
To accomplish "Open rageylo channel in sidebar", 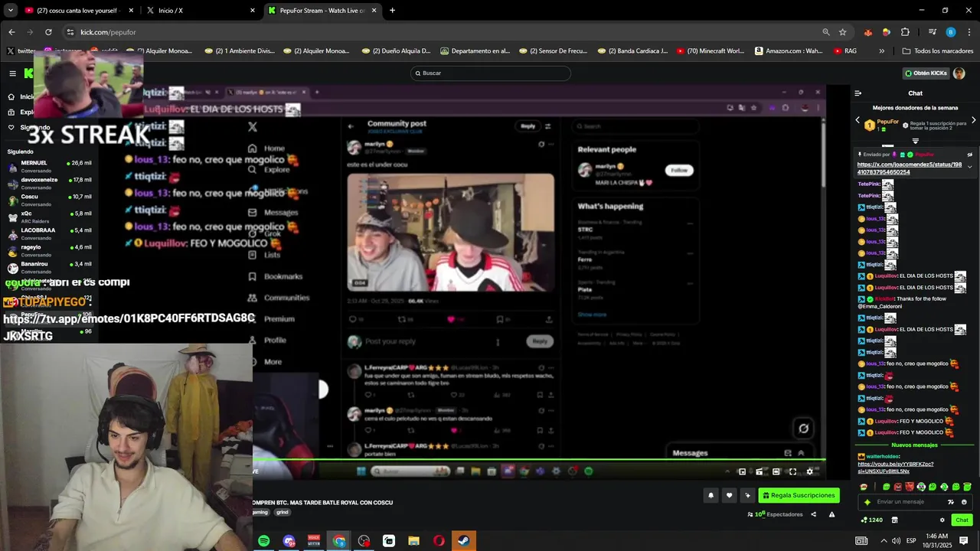I will click(x=50, y=250).
